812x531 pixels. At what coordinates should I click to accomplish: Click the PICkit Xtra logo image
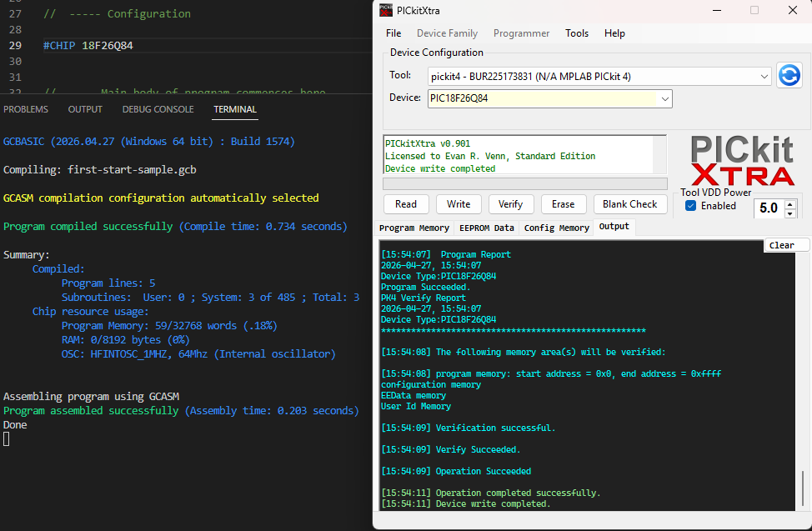click(741, 161)
